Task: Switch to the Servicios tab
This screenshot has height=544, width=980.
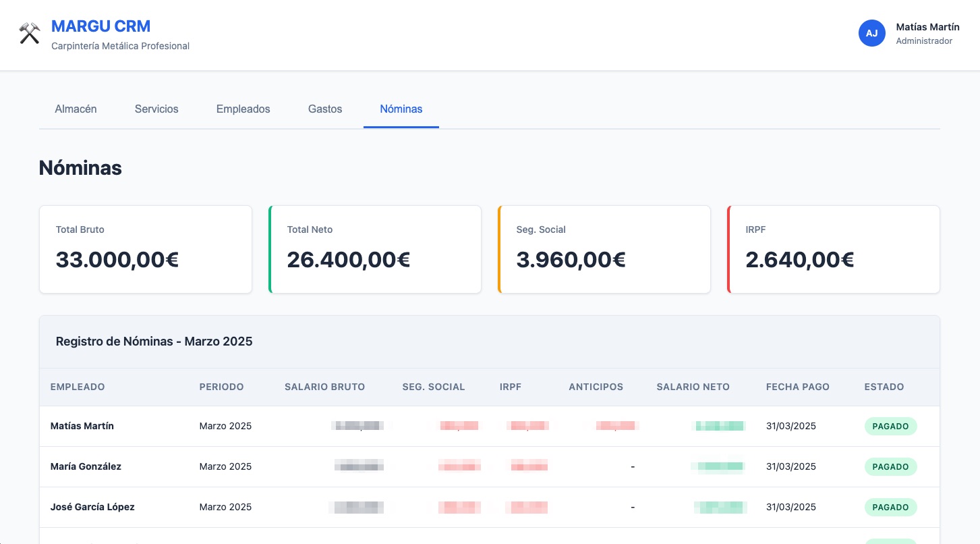Action: 156,109
